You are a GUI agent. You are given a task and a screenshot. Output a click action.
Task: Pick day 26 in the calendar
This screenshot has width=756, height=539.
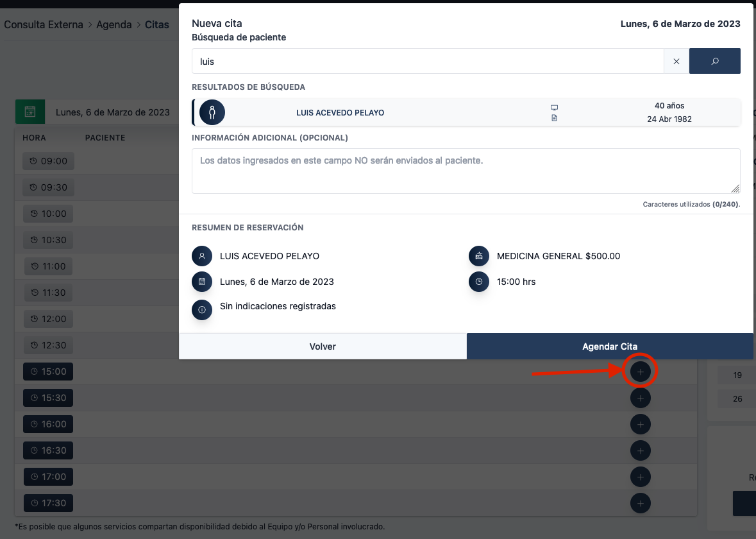tap(737, 399)
